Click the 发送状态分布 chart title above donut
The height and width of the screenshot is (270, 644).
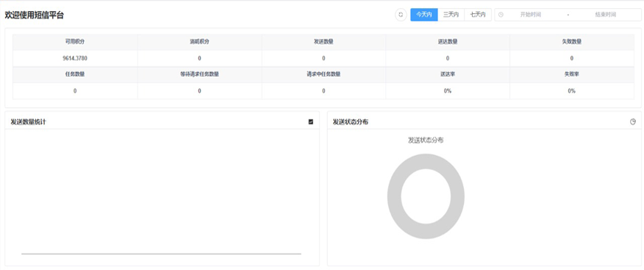[426, 140]
